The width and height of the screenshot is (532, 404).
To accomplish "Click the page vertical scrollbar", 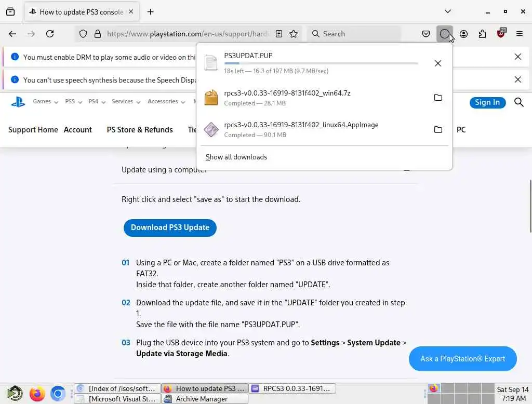I will [x=530, y=206].
